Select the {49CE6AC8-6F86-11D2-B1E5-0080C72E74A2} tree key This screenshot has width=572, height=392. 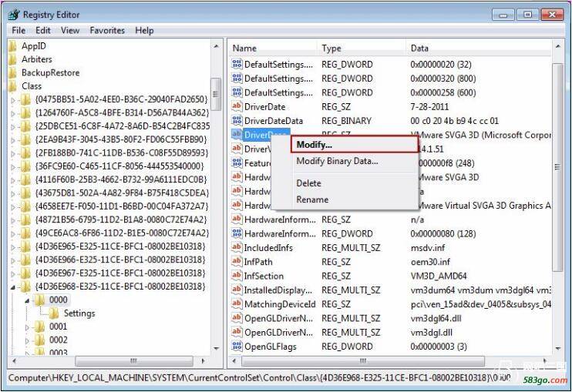pos(123,233)
